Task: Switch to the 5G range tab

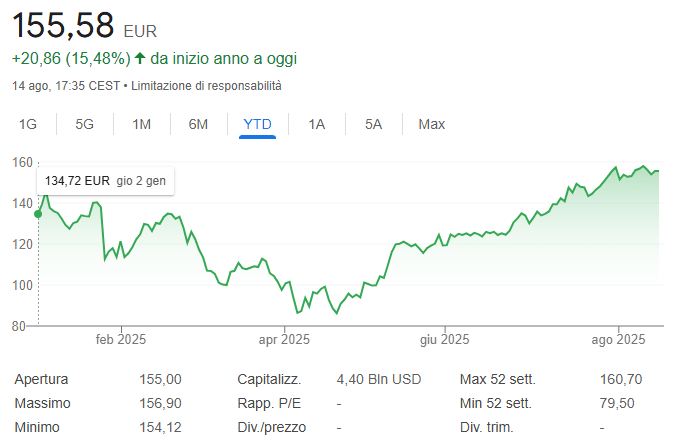Action: (x=85, y=124)
